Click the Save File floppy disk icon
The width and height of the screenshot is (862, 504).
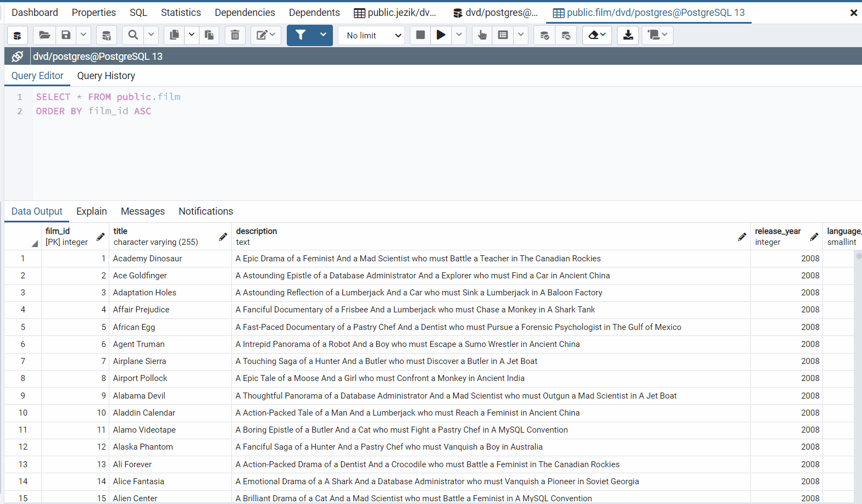point(66,35)
